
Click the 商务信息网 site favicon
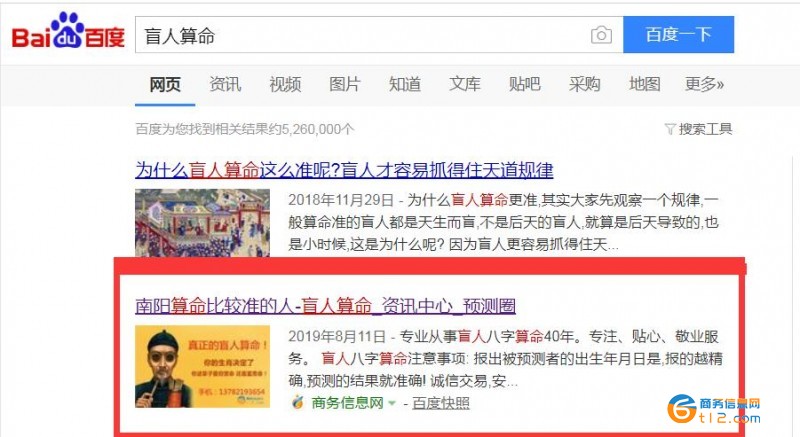pos(297,403)
